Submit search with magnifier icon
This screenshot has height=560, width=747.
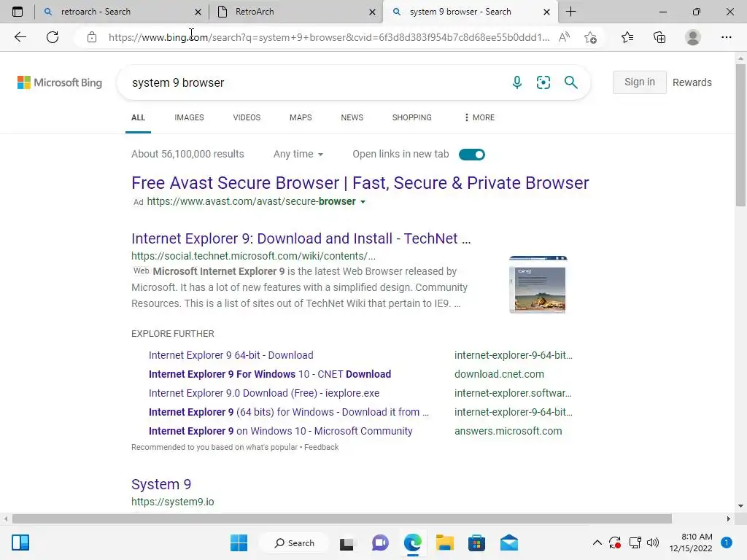click(x=570, y=82)
